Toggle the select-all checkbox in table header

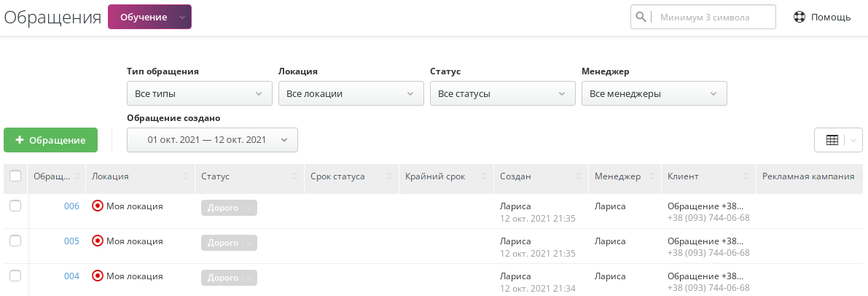[x=15, y=176]
